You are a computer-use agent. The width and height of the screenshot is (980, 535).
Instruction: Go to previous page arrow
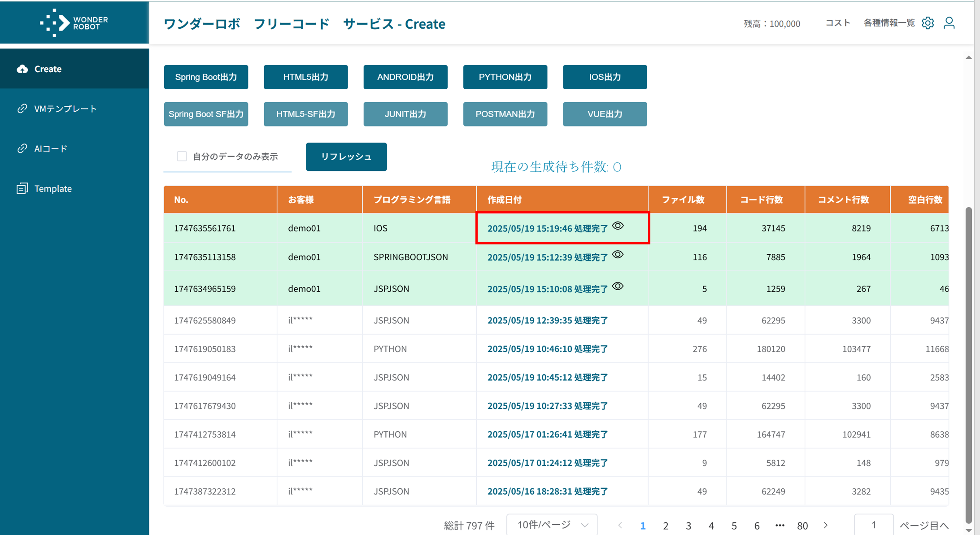(x=620, y=525)
